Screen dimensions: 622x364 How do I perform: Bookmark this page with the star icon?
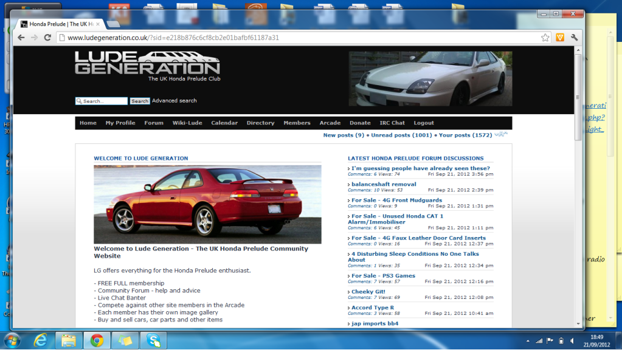[545, 38]
